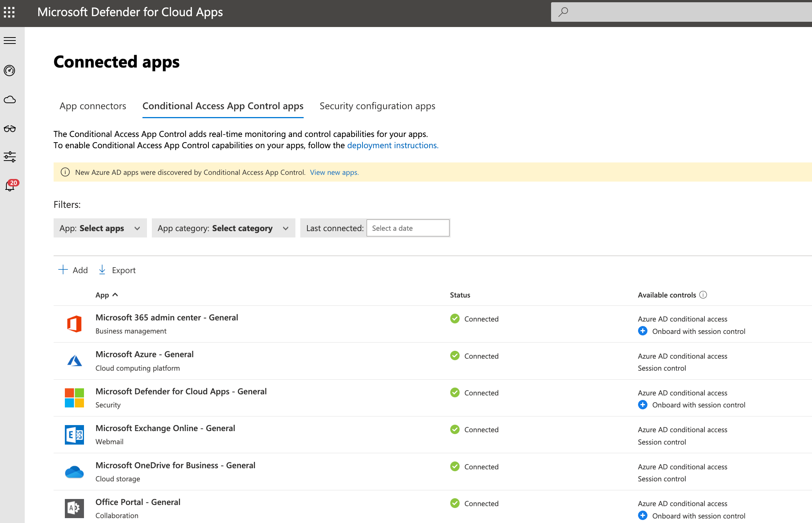Click the OneDrive for Business cloud icon
Image resolution: width=812 pixels, height=523 pixels.
click(x=74, y=472)
